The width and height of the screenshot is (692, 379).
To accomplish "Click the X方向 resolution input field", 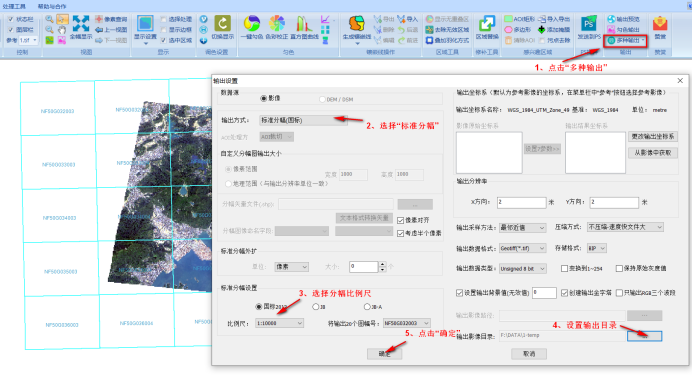I will pyautogui.click(x=522, y=202).
